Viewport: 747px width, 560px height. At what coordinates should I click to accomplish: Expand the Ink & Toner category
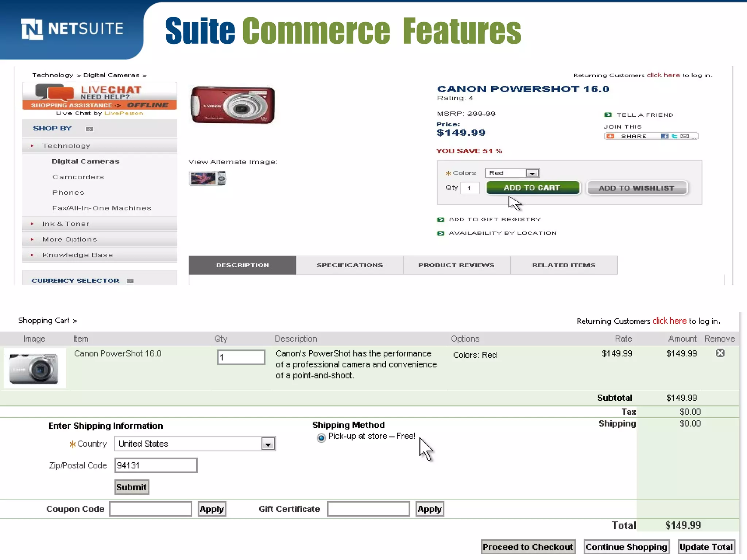(x=100, y=223)
